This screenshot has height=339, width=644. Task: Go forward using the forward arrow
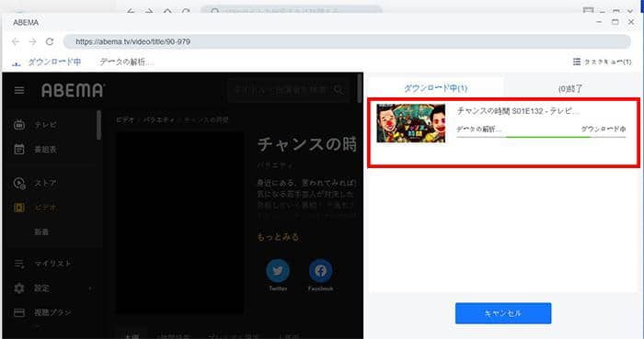click(x=32, y=42)
